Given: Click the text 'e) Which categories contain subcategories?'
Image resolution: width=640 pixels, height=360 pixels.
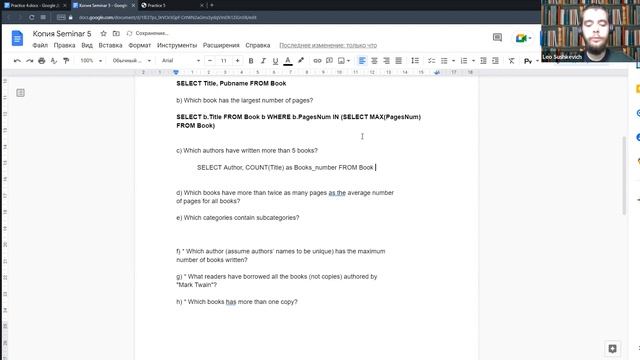Looking at the screenshot, I should point(238,218).
